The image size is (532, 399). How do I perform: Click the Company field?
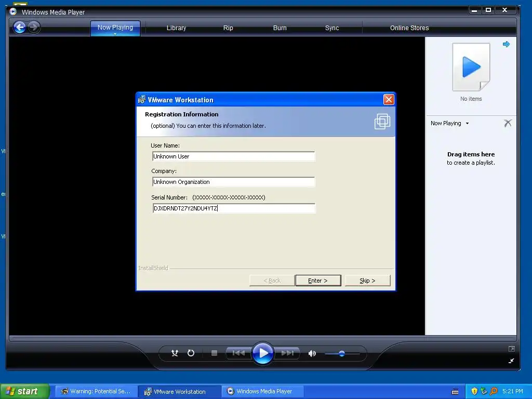click(233, 182)
